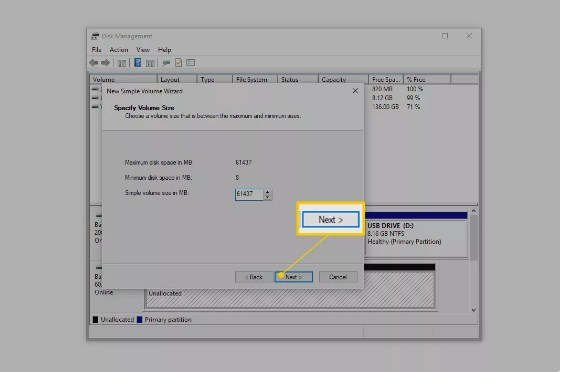This screenshot has height=372, width=563.
Task: Click the Disk Management title bar app icon
Action: [95, 36]
